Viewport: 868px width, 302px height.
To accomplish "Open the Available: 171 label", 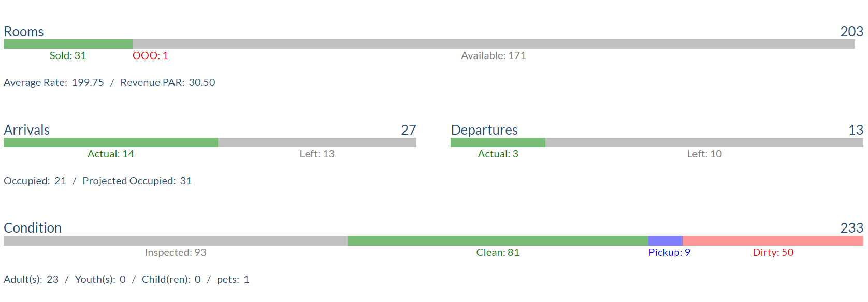I will tap(494, 55).
